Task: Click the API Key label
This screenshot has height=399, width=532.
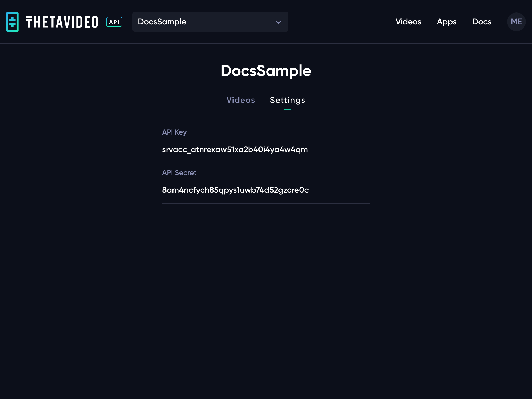Action: pos(174,132)
